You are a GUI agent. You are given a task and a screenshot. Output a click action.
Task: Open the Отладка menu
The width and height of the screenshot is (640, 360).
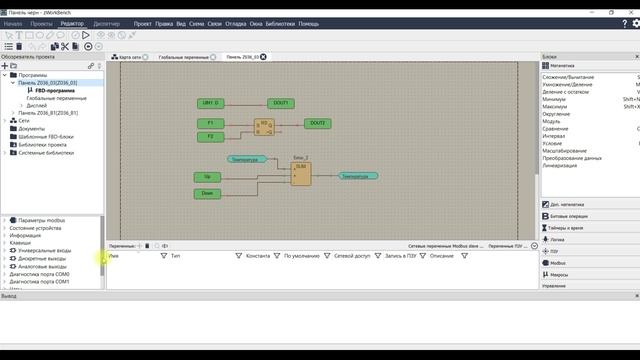click(236, 24)
